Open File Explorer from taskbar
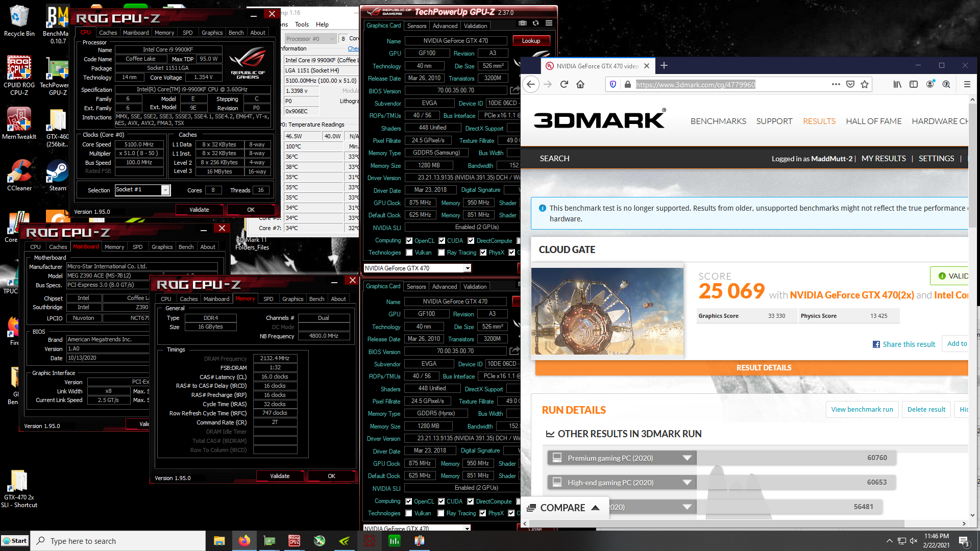 (219, 541)
